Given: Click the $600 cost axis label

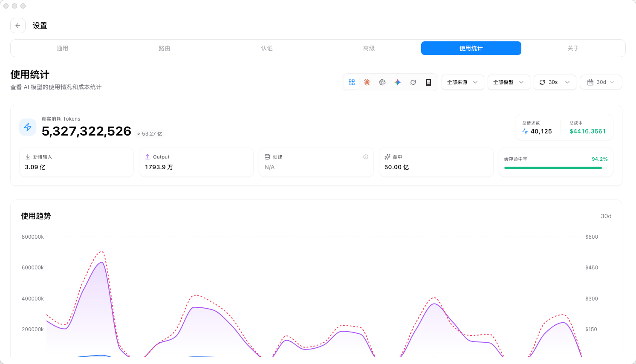Looking at the screenshot, I should (x=592, y=237).
